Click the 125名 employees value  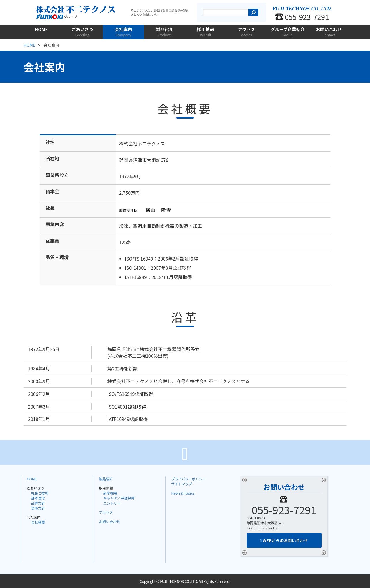(x=125, y=242)
